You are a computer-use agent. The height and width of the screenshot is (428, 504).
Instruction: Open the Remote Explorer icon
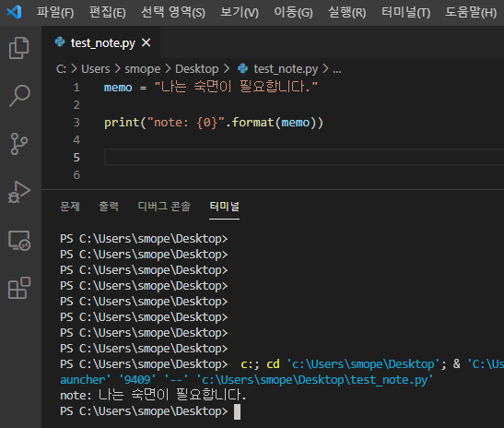(x=19, y=241)
